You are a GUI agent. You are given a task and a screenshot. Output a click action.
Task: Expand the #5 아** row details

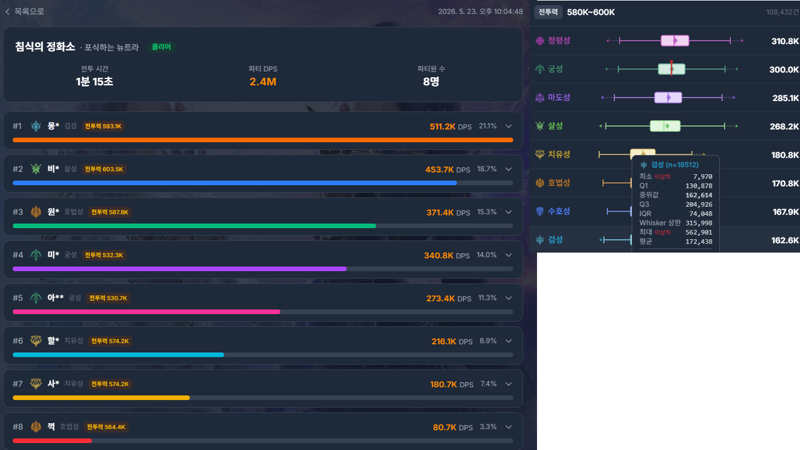click(509, 297)
